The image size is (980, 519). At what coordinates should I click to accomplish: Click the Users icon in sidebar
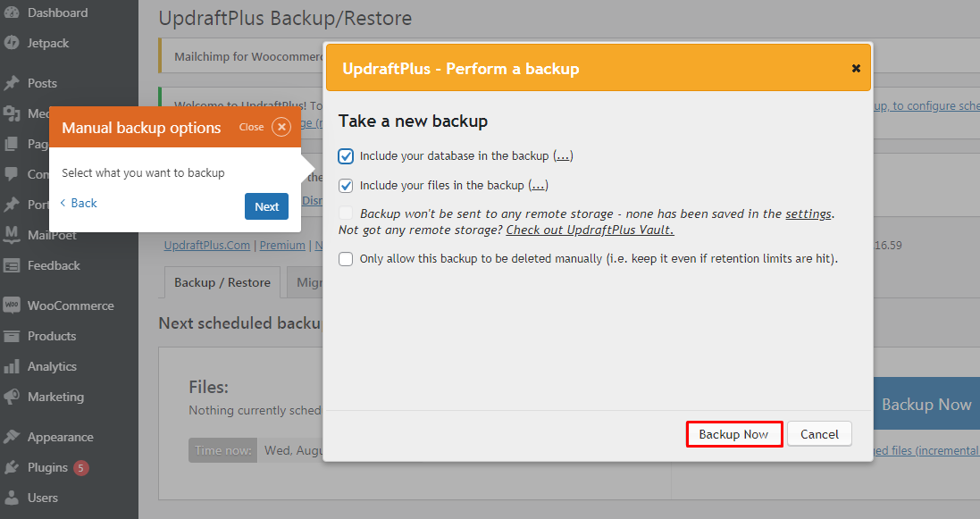[12, 498]
